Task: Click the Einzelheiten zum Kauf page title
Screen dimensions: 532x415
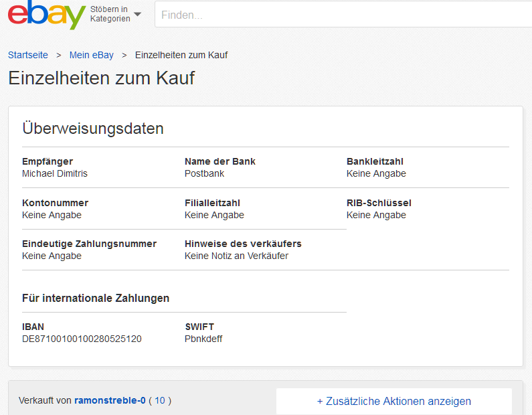Action: point(102,78)
